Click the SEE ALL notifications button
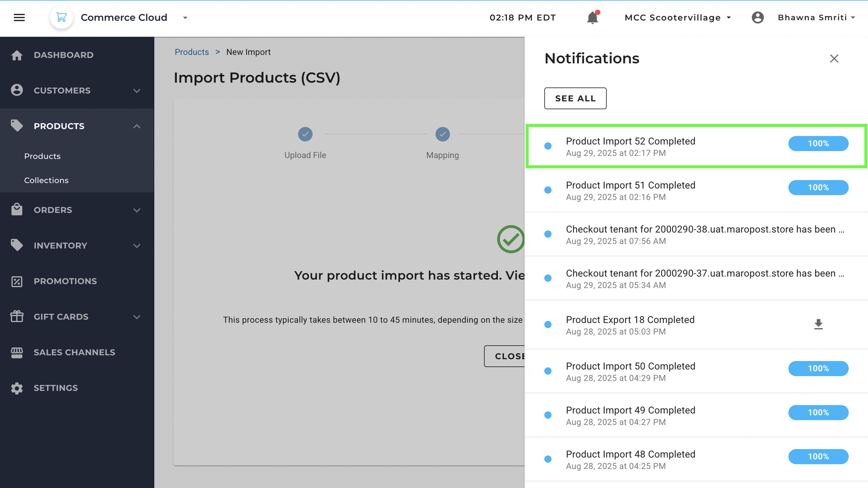Screen dimensions: 868x488 click(575, 98)
